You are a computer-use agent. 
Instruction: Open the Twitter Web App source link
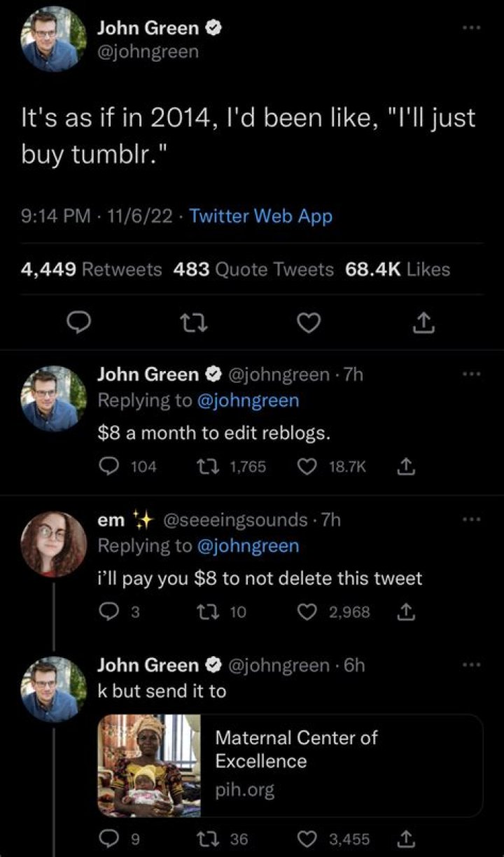click(x=261, y=216)
